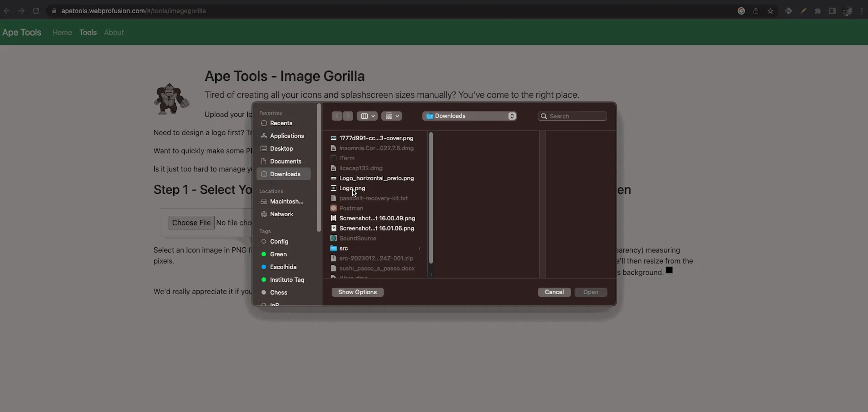Click the Cancel button
Viewport: 868px width, 412px height.
tap(554, 291)
